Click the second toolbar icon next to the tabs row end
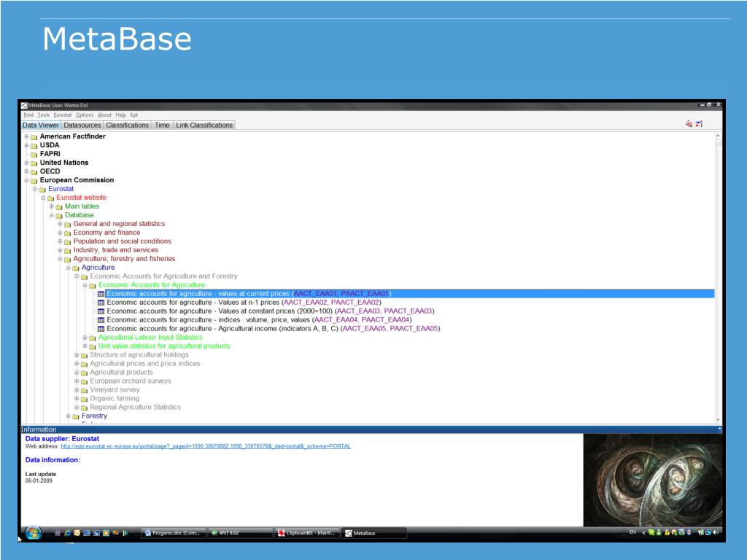The image size is (747, 560). click(x=699, y=124)
